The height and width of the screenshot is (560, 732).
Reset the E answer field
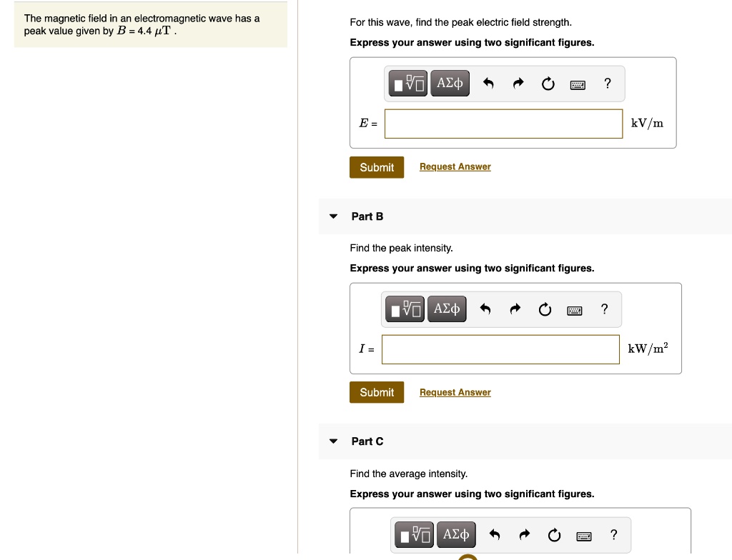pos(548,84)
